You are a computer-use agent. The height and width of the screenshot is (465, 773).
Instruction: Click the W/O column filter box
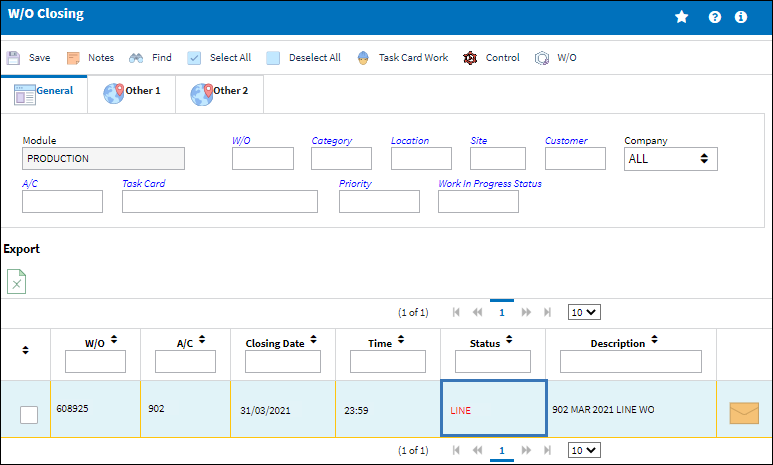pyautogui.click(x=95, y=361)
